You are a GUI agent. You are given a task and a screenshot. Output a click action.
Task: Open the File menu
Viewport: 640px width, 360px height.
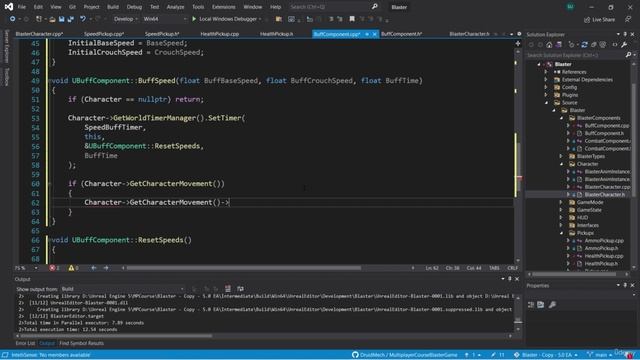pyautogui.click(x=22, y=7)
